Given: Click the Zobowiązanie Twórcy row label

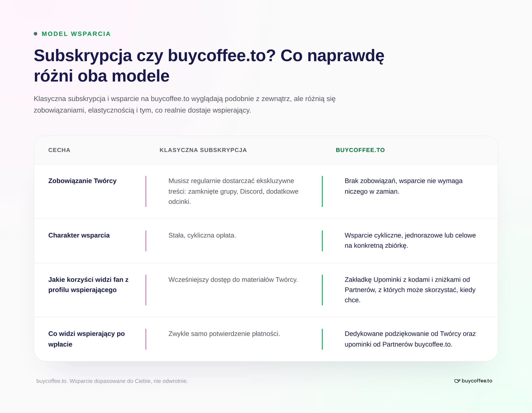Looking at the screenshot, I should tap(82, 181).
